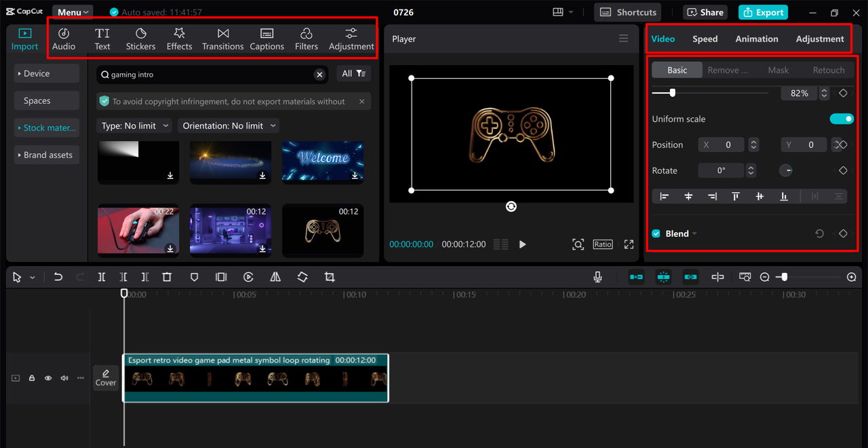Align clip to the top edge

click(x=736, y=196)
